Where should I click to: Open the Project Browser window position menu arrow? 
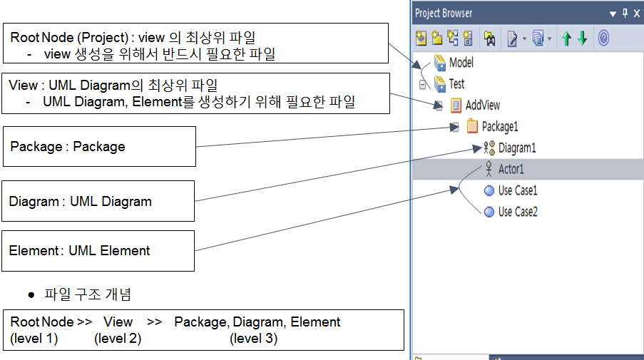point(613,14)
